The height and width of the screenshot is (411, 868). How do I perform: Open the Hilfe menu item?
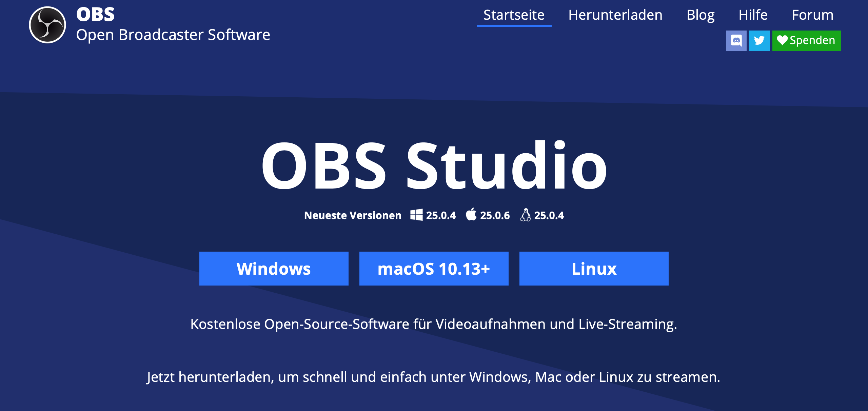click(753, 15)
